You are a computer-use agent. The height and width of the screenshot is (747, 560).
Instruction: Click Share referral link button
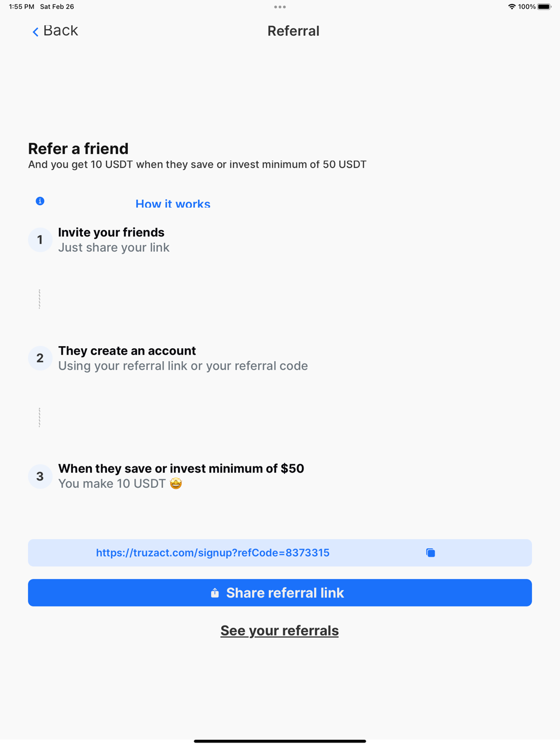[280, 592]
